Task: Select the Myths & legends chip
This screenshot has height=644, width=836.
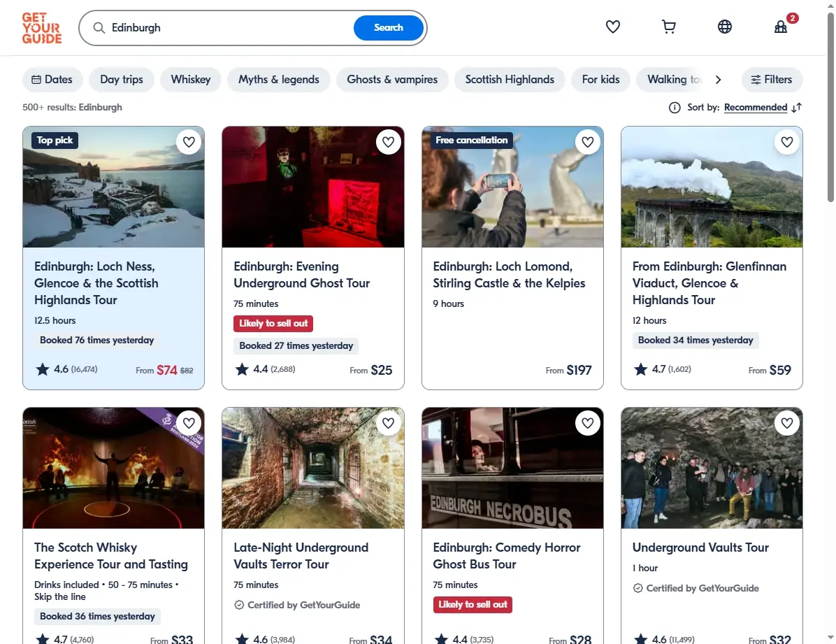Action: (x=279, y=80)
